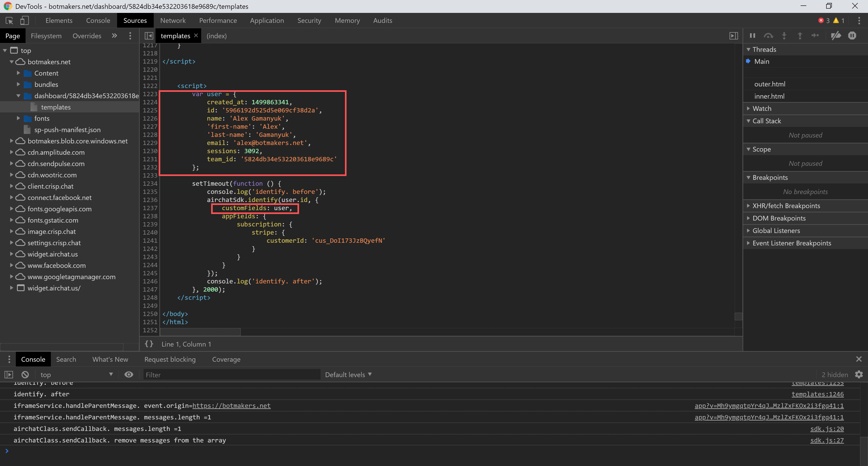Click the step out of function icon
The image size is (868, 466).
pos(800,36)
